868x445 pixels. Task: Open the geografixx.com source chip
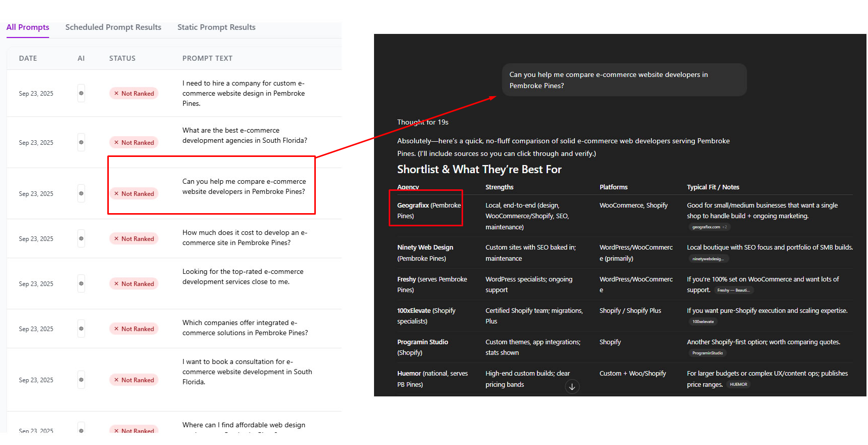[709, 227]
